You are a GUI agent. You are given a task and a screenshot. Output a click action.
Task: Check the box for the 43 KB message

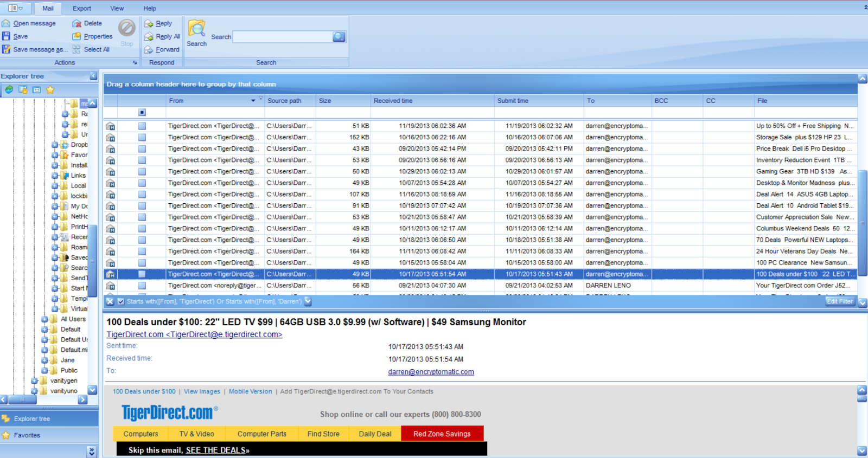pyautogui.click(x=142, y=149)
